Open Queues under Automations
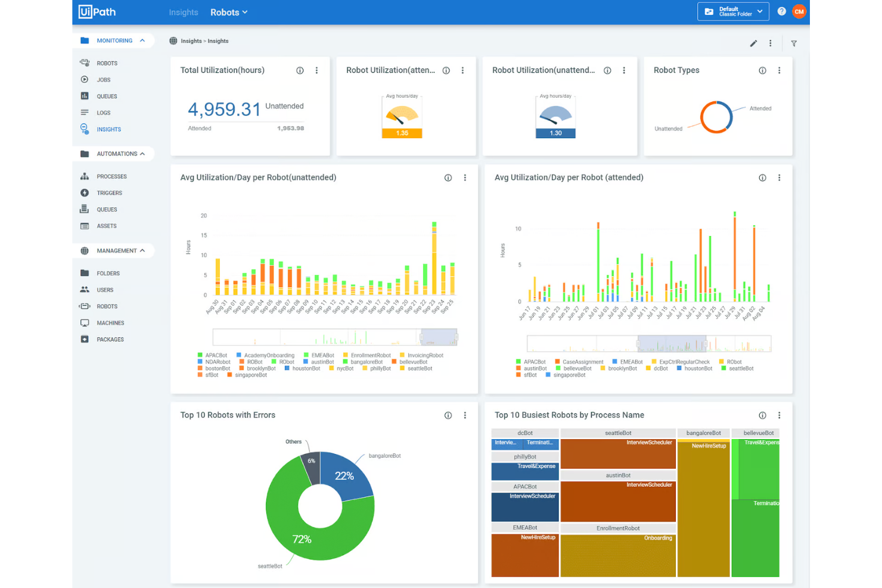Screen dimensions: 882x588 tap(107, 210)
